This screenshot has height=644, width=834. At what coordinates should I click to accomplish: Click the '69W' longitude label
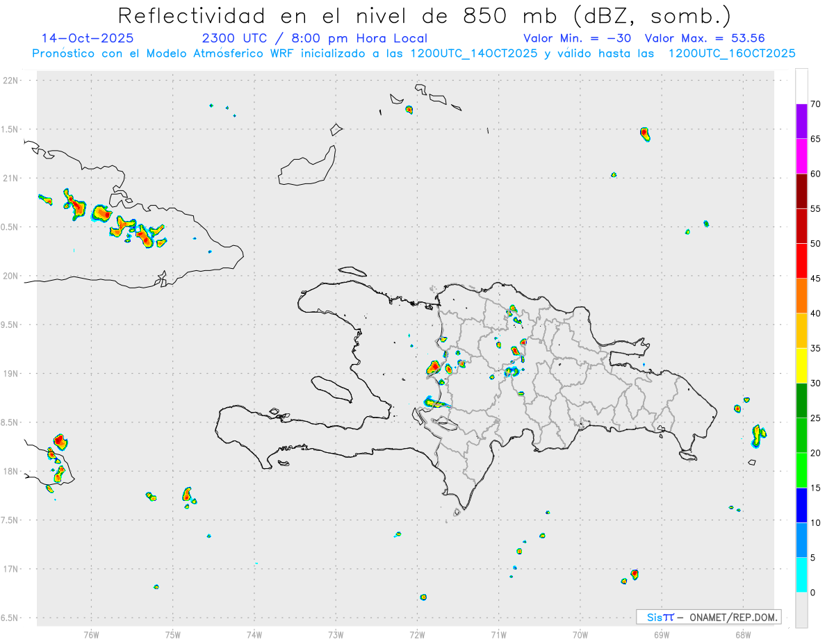[x=662, y=634]
